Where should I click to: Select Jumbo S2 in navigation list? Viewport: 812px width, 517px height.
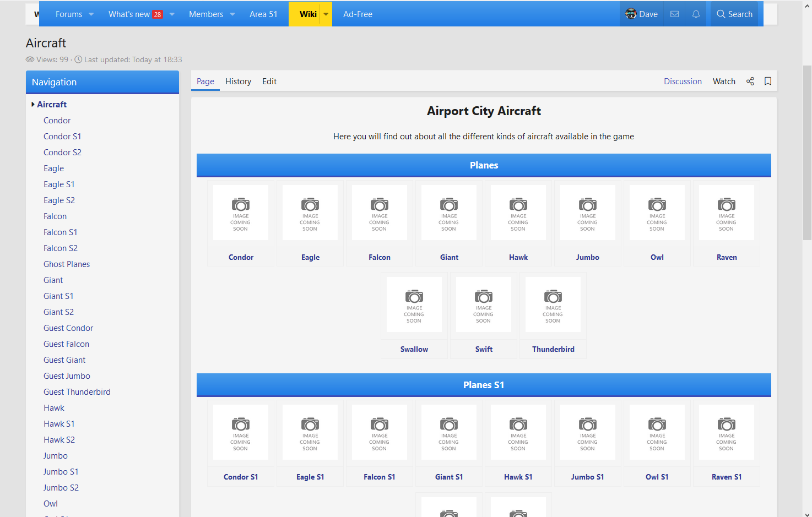click(x=61, y=488)
